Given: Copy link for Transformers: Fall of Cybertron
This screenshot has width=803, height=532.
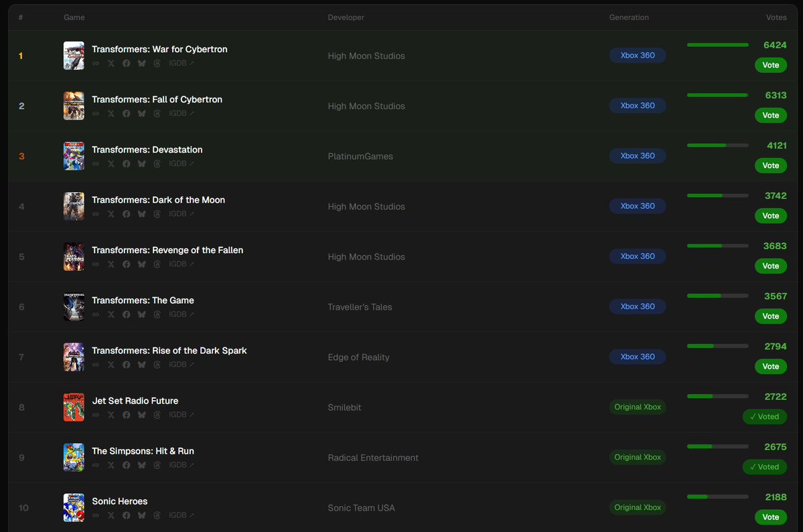Looking at the screenshot, I should pos(96,114).
